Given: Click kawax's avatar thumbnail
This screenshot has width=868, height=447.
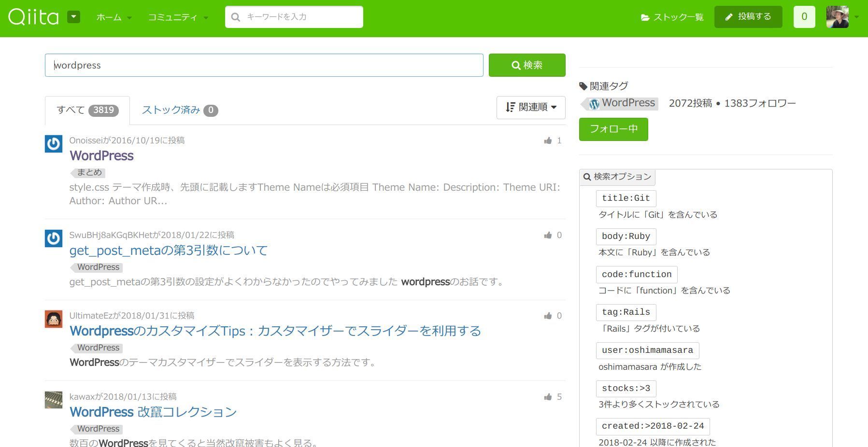Looking at the screenshot, I should (x=54, y=400).
